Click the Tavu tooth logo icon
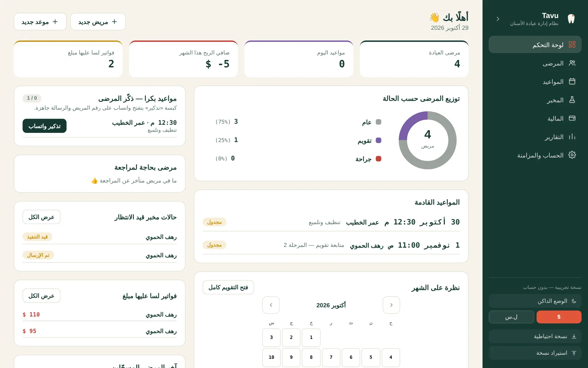 (571, 19)
